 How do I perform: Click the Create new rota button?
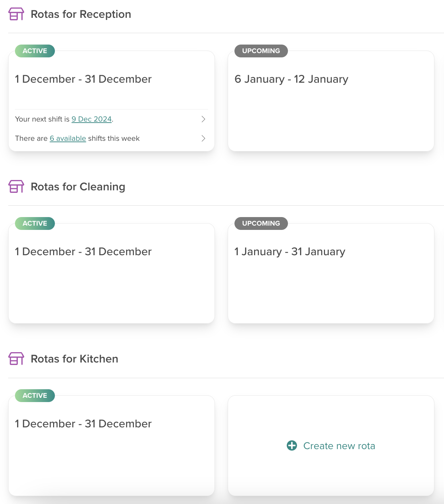331,446
